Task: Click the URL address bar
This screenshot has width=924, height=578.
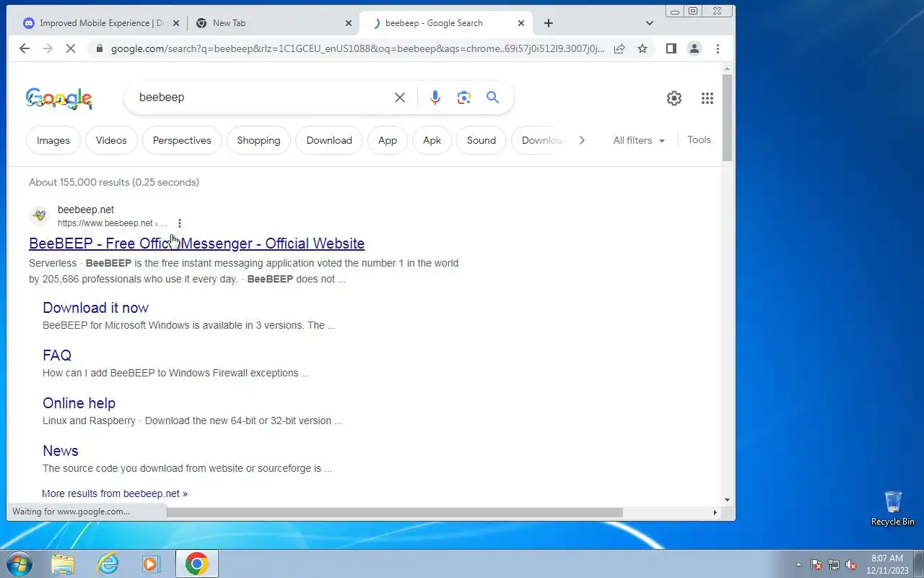Action: click(357, 48)
